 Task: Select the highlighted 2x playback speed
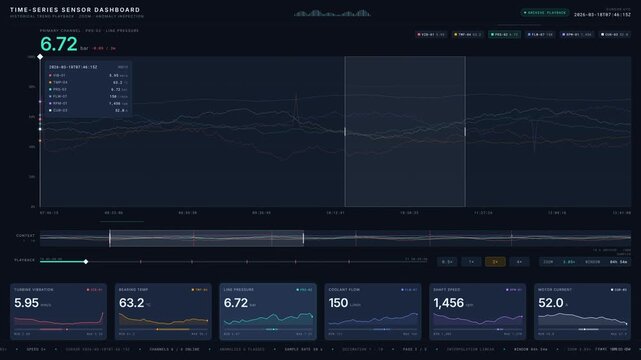495,262
